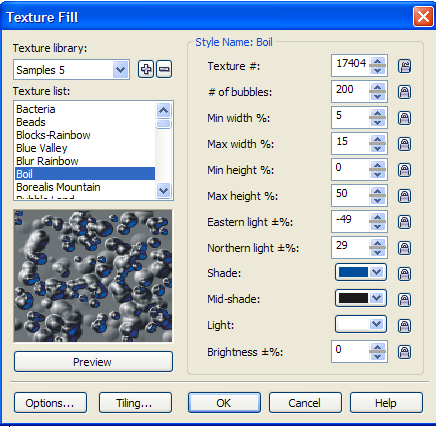
Task: Toggle lock beside Min width %
Action: (x=404, y=118)
